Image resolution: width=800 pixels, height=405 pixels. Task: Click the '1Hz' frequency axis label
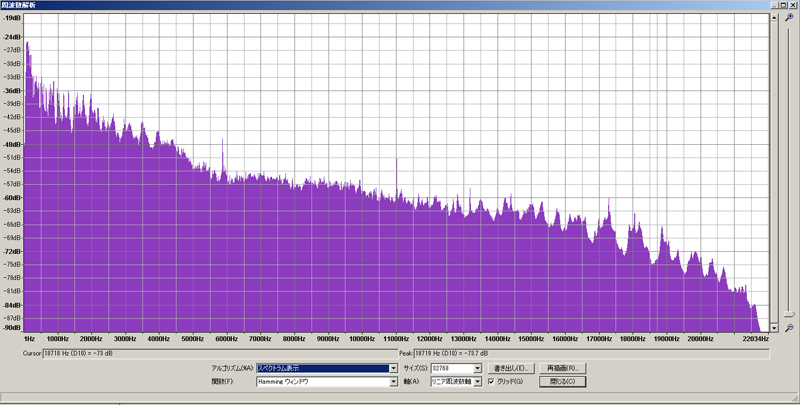[30, 339]
